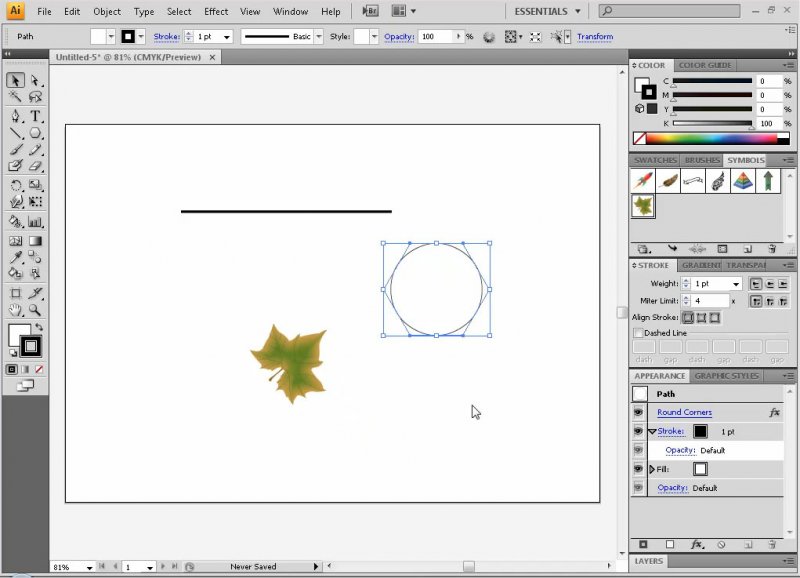800x578 pixels.
Task: Activate the Zoom tool
Action: coord(36,310)
